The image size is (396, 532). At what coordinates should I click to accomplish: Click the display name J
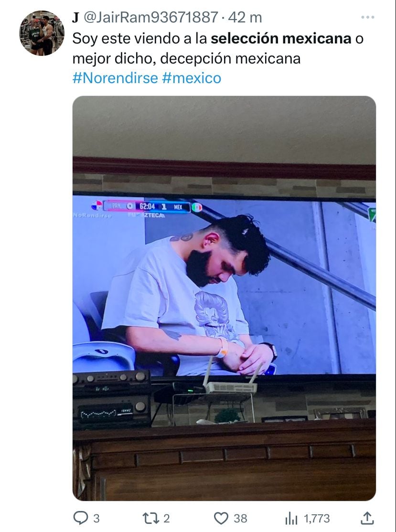(75, 18)
